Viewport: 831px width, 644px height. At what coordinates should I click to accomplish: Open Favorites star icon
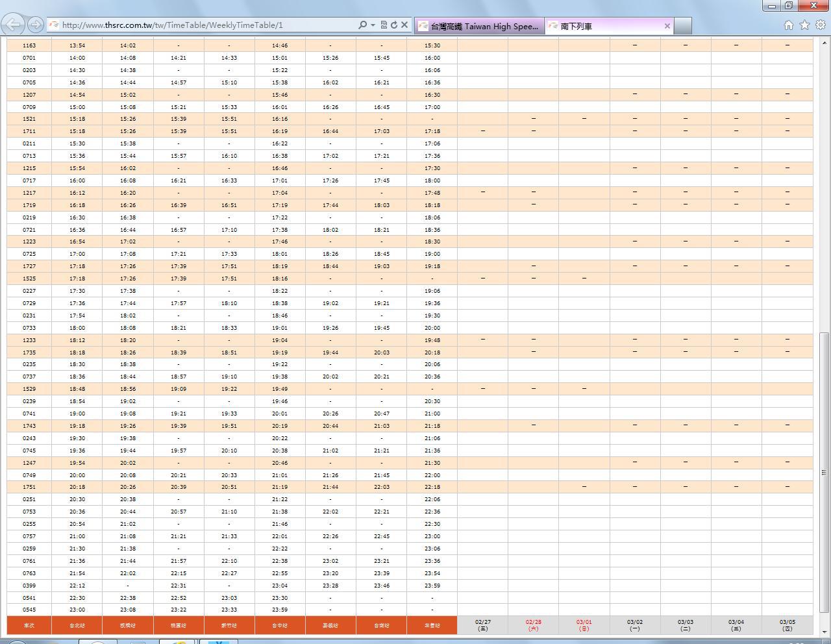(804, 25)
